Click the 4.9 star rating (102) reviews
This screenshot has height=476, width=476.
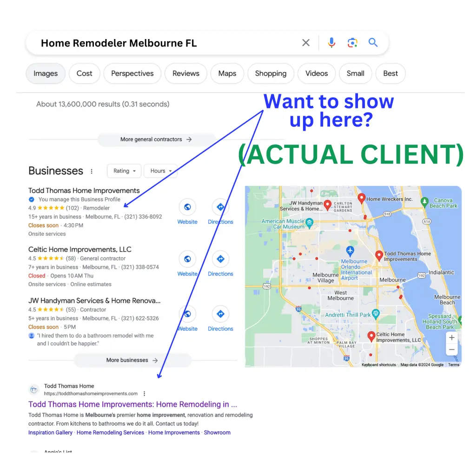coord(53,208)
